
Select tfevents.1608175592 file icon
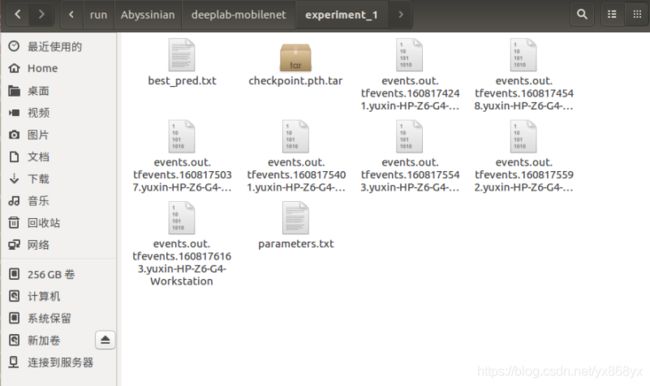[524, 136]
